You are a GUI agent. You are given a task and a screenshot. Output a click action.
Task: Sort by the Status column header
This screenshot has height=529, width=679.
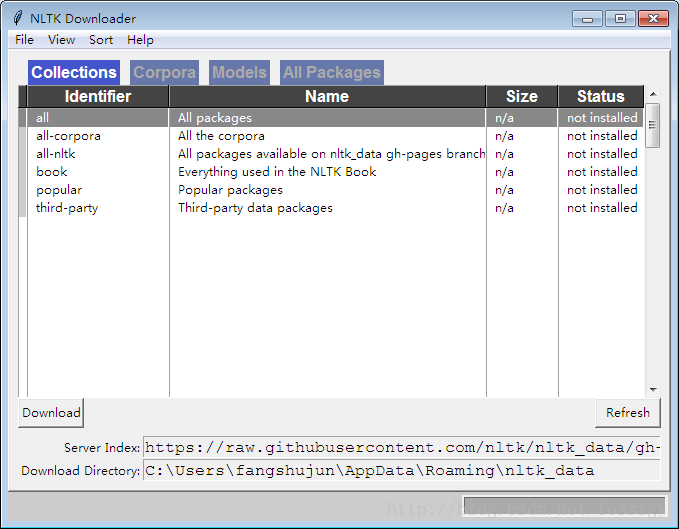(601, 96)
